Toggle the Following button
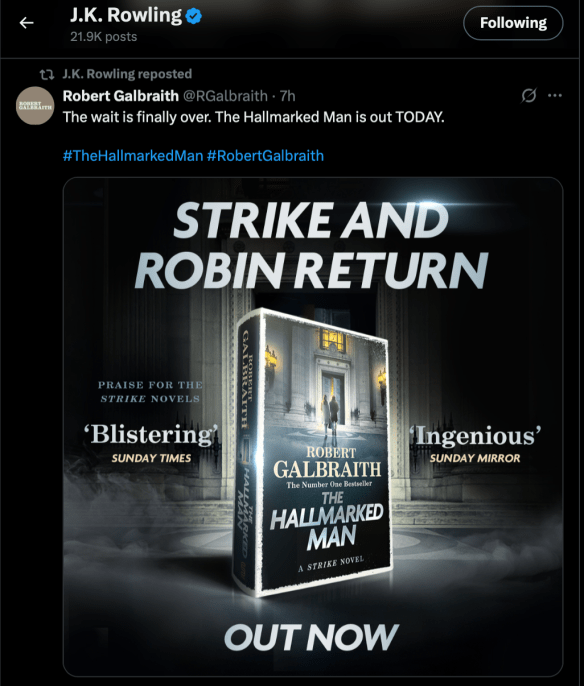Screen dimensions: 584x686 click(x=513, y=23)
